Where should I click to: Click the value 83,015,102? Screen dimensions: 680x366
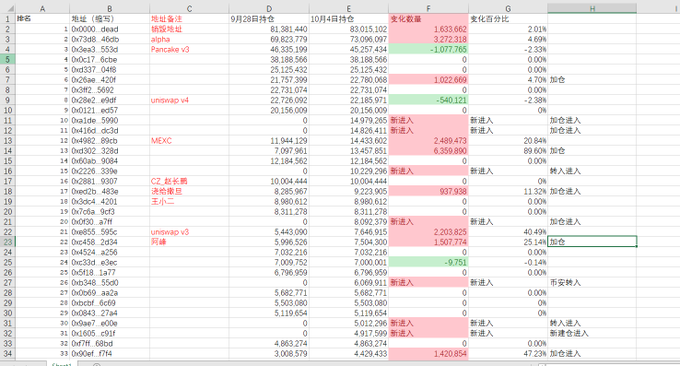[349, 29]
